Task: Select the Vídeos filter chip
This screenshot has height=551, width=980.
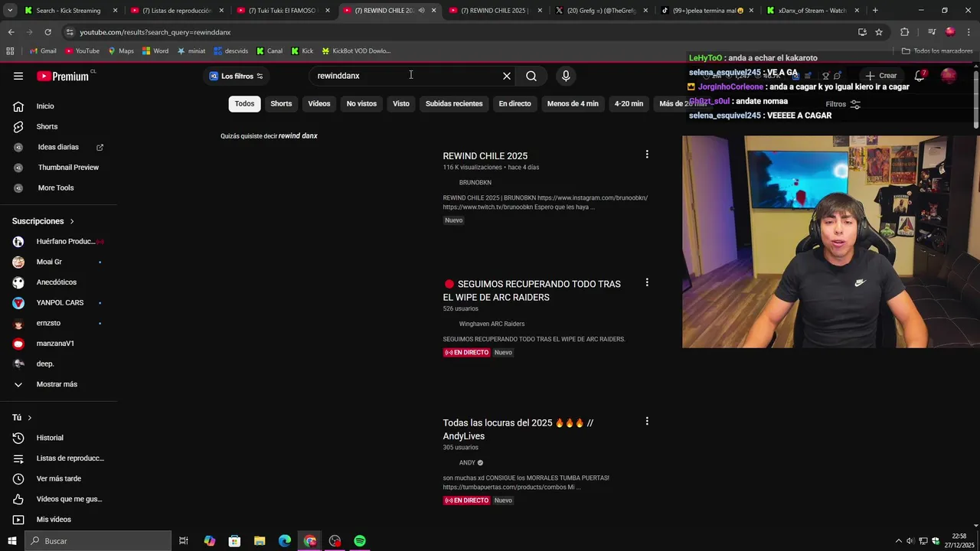Action: tap(319, 103)
